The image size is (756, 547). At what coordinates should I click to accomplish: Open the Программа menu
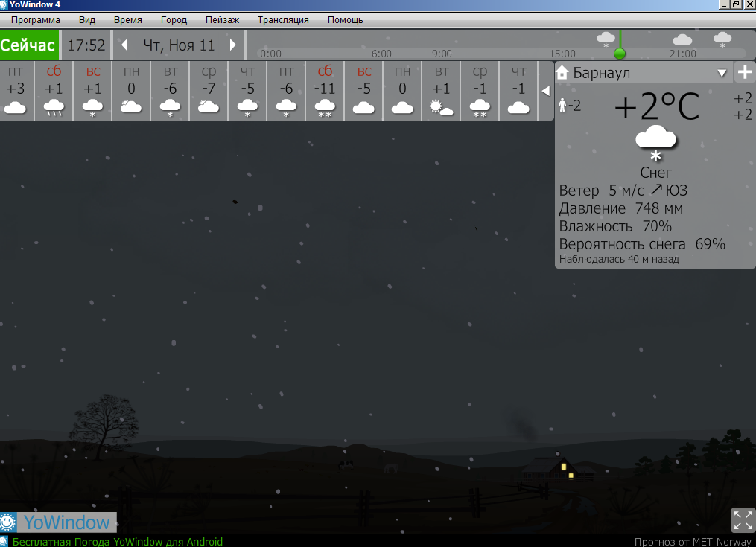pyautogui.click(x=36, y=20)
